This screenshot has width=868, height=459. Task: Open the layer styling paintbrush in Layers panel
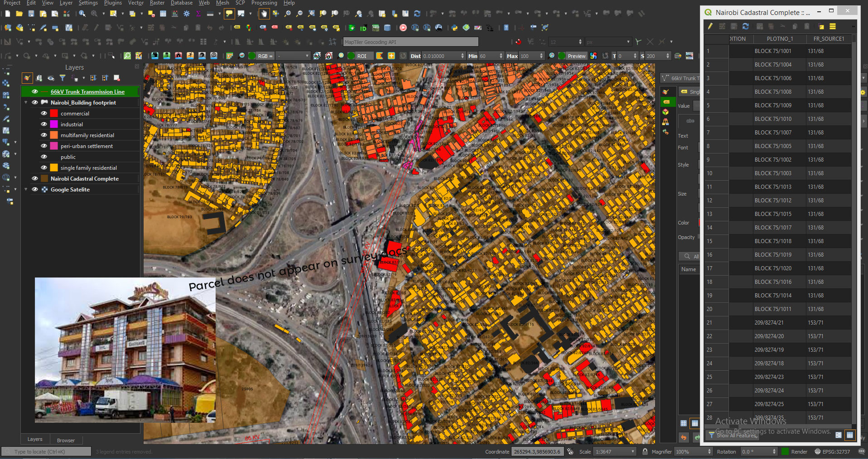click(x=27, y=78)
